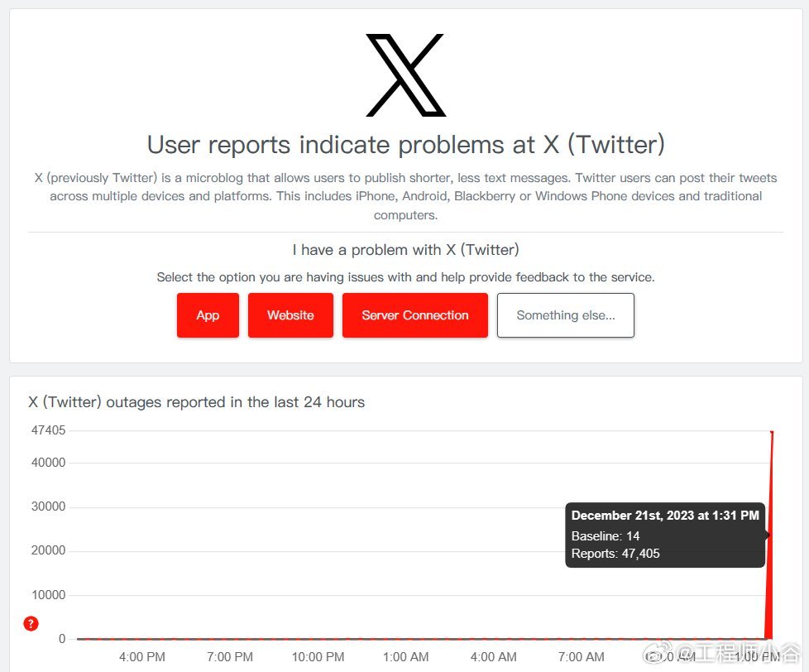
Task: Click the 30000 y-axis label
Action: pos(49,506)
